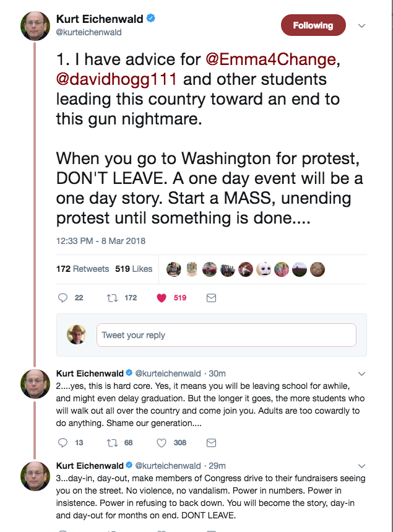Click verified badge beside Kurt Eichenwald header

[x=151, y=19]
